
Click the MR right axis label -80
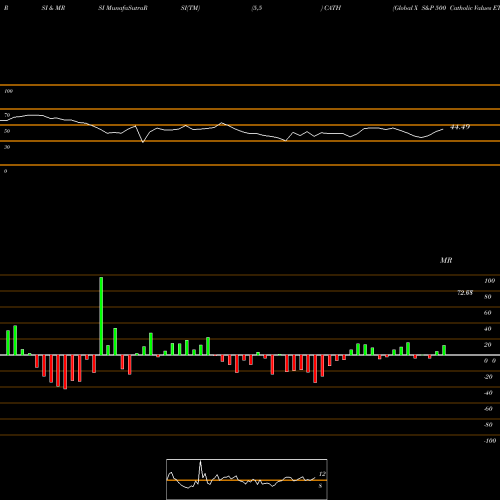click(488, 425)
